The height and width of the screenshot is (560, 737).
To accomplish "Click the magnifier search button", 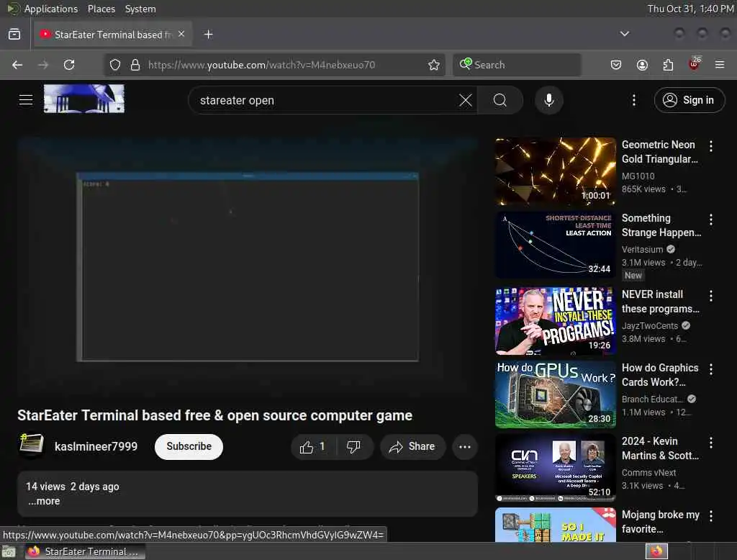I will pyautogui.click(x=500, y=100).
